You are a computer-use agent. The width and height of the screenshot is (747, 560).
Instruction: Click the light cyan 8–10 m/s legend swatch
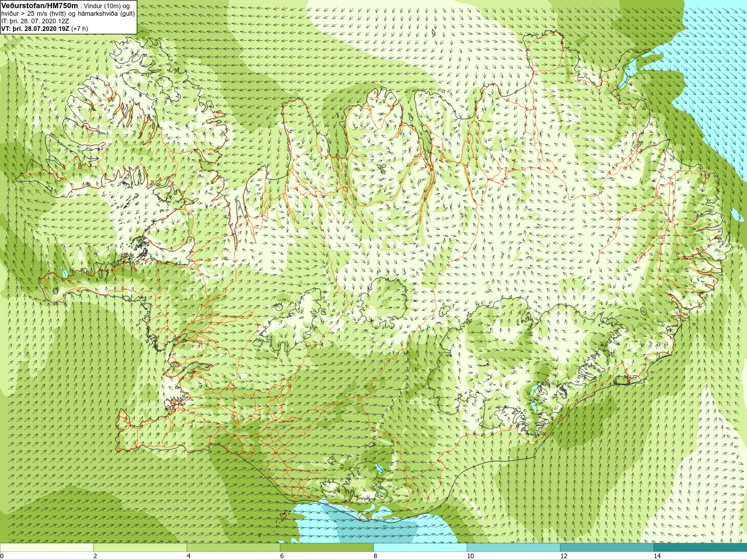click(x=420, y=548)
